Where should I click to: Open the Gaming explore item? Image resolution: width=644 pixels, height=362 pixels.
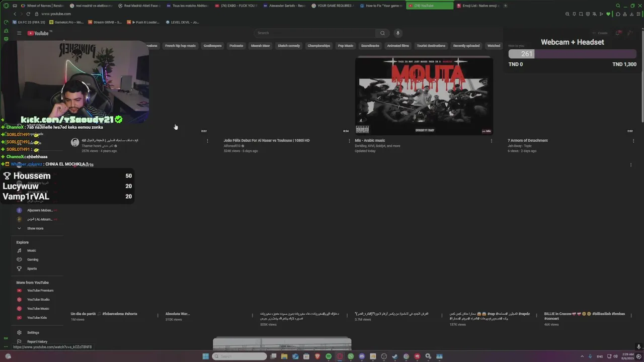tap(32, 259)
